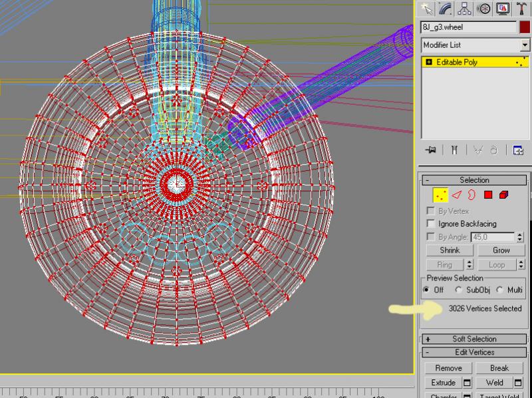The width and height of the screenshot is (532, 398).
Task: Select Element sub-object level icon
Action: [503, 195]
